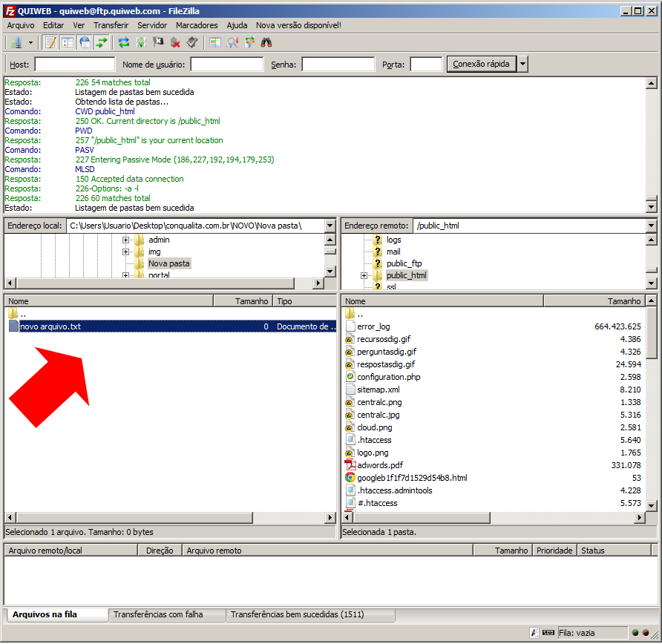This screenshot has height=644, width=662.
Task: Select the logs folder in remote tree
Action: click(x=393, y=240)
